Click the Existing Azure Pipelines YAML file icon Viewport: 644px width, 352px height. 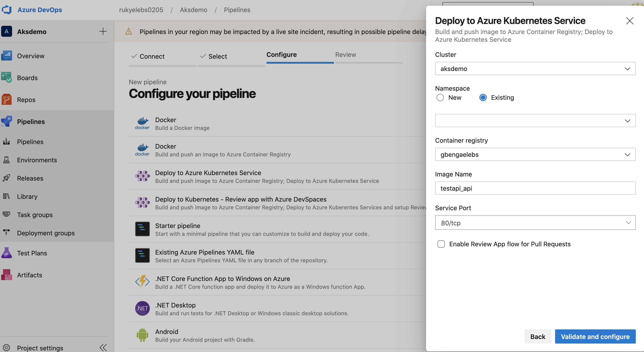tap(142, 256)
